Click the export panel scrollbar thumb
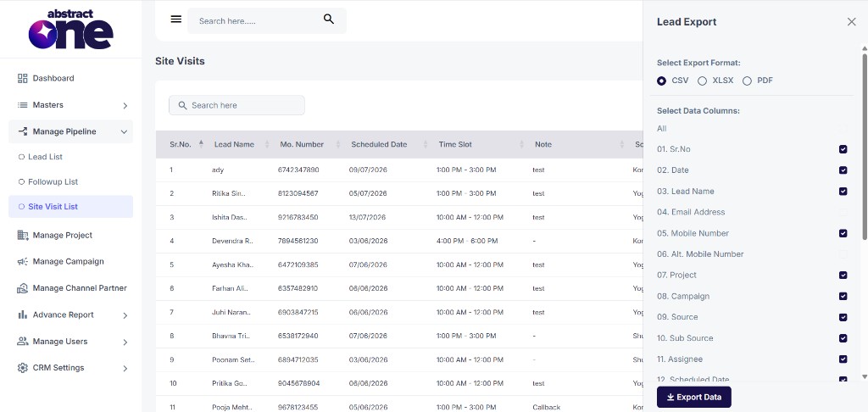Viewport: 868px width, 412px height. (864, 147)
